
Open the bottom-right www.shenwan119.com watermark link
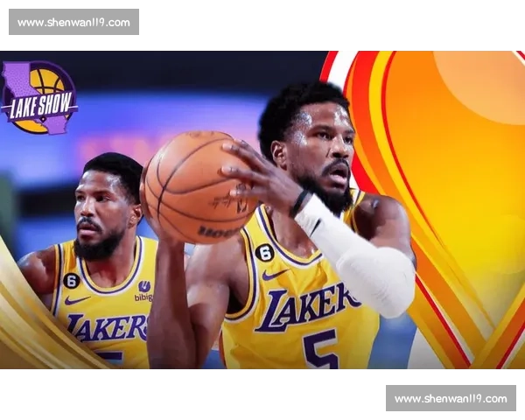click(x=451, y=398)
